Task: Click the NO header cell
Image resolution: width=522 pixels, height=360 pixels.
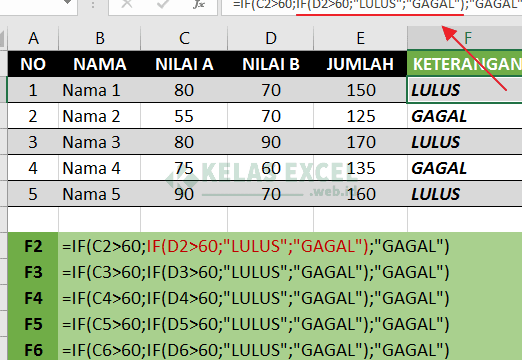Action: [33, 64]
